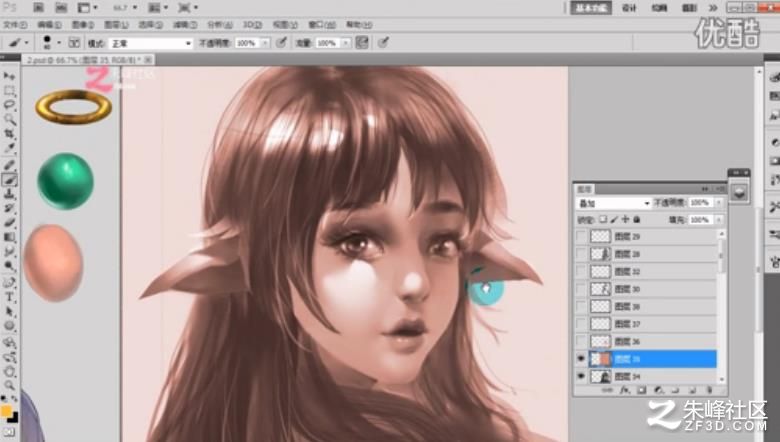Open layer blend mode 叠加 dropdown
The image size is (780, 442).
(613, 203)
